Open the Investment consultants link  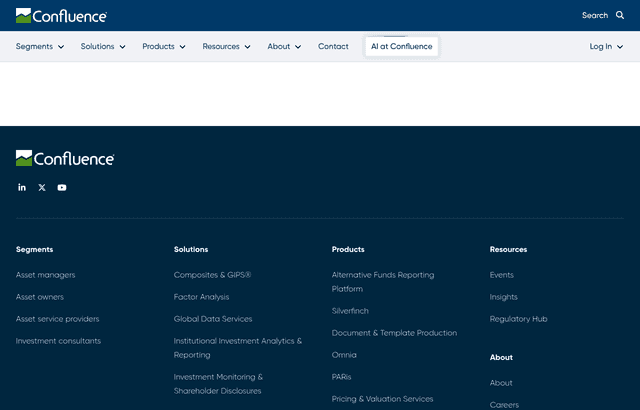click(x=58, y=341)
